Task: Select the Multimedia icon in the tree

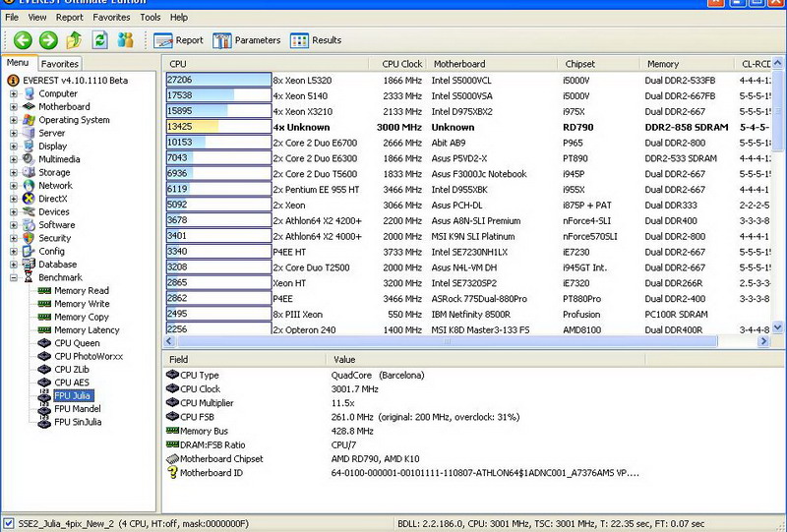Action: (x=30, y=159)
